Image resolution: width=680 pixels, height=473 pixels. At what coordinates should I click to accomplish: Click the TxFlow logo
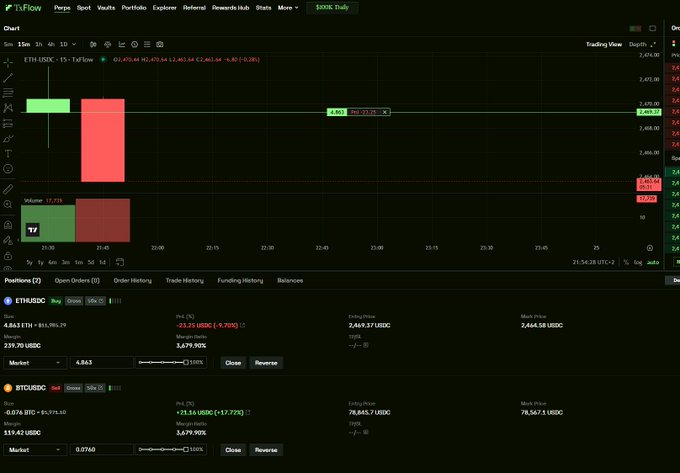point(23,8)
